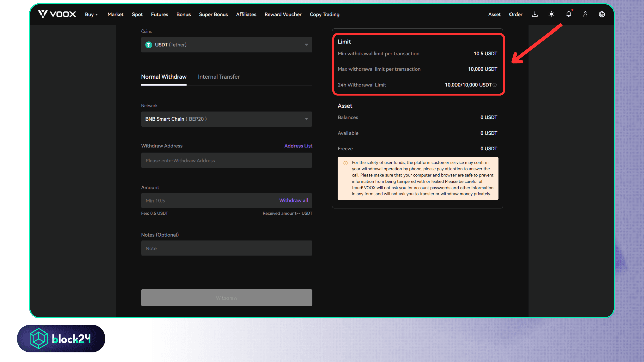Click the 10,000 USDT max limit value
The image size is (644, 362).
pos(483,69)
